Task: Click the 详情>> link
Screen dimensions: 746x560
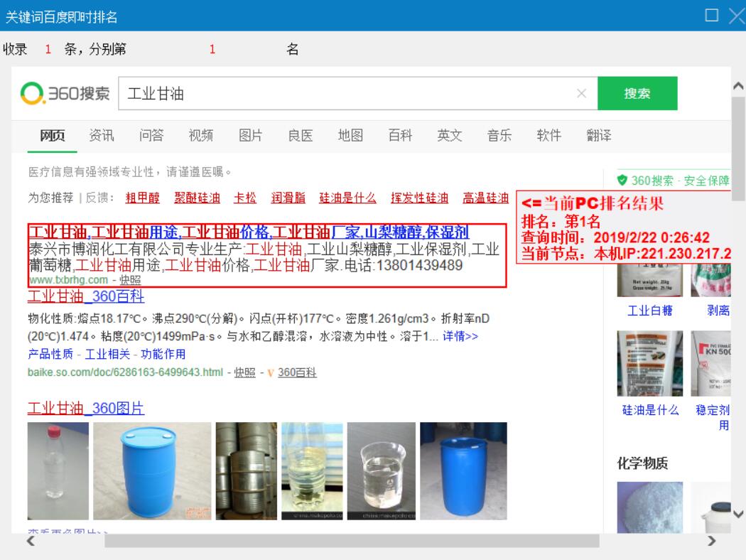Action: [x=460, y=336]
